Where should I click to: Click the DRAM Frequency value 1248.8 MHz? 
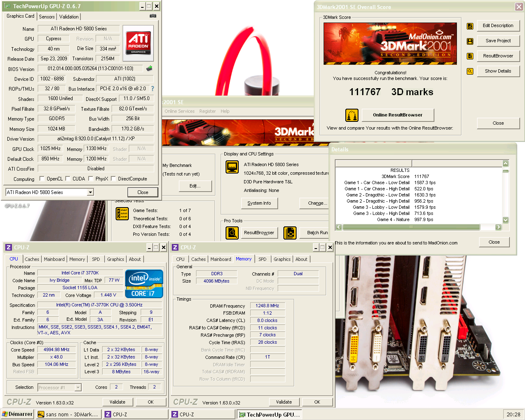coord(267,306)
